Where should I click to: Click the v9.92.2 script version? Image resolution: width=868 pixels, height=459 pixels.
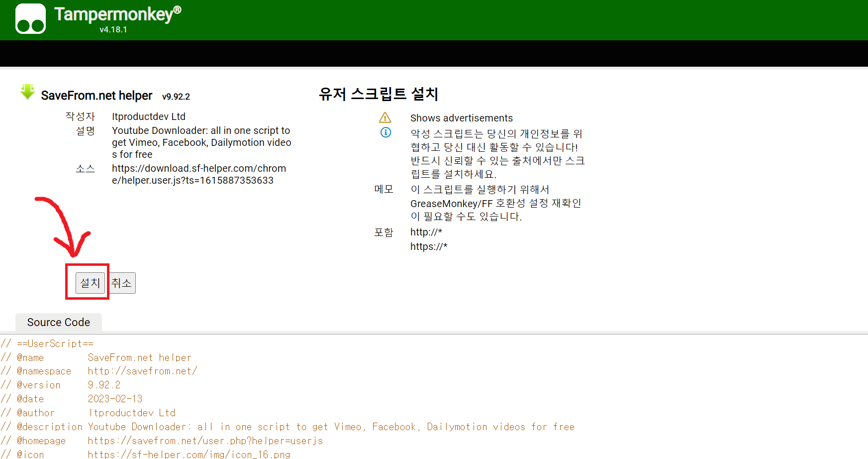click(176, 97)
